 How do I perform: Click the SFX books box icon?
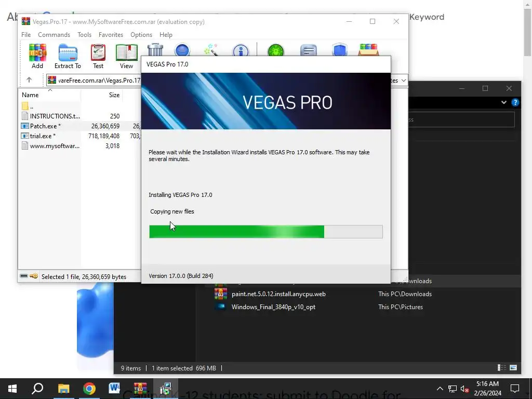coord(368,50)
